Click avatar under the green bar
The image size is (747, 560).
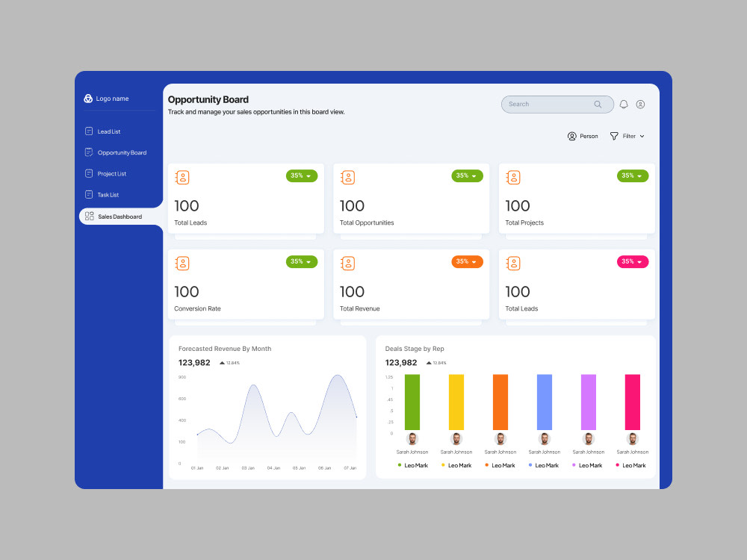[412, 438]
